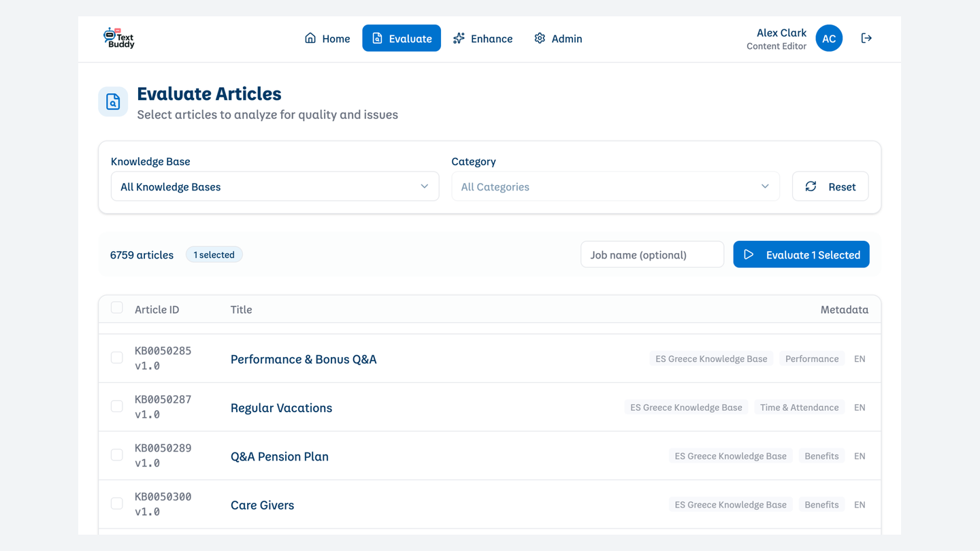Click article ID KB0050287
980x551 pixels.
tap(163, 399)
